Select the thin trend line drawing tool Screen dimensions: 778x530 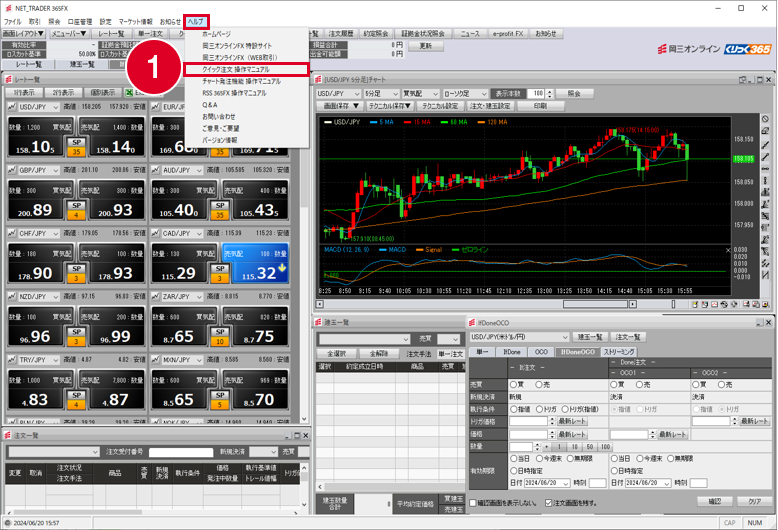pyautogui.click(x=766, y=144)
